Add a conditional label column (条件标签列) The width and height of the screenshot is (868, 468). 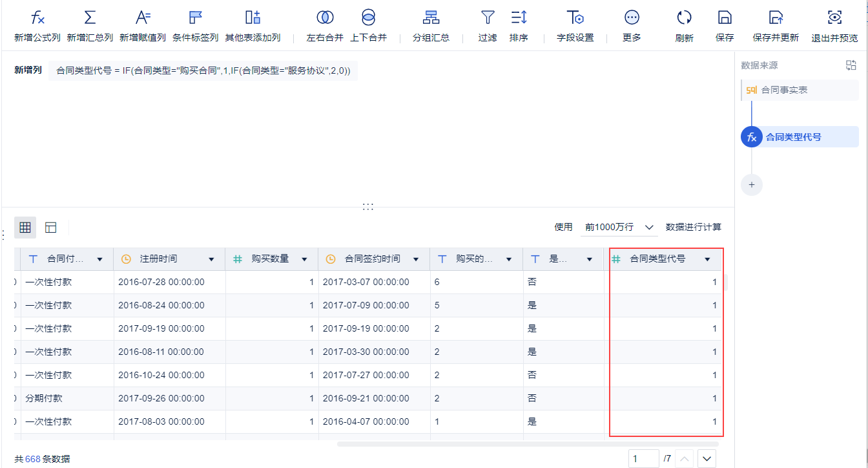pos(195,26)
